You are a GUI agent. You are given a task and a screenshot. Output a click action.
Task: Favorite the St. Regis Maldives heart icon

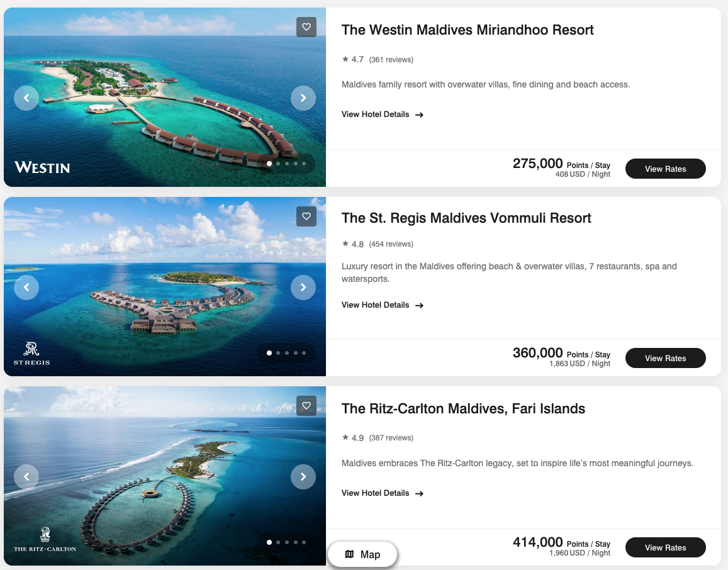coord(306,216)
